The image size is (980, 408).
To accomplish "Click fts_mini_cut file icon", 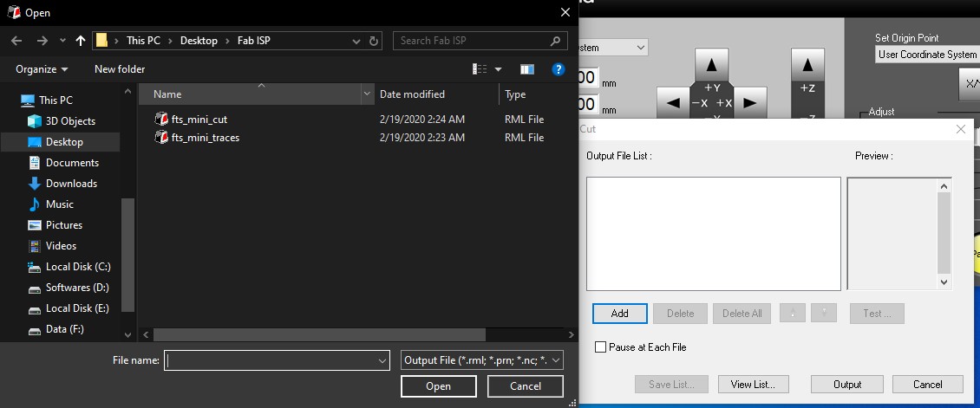I will [161, 119].
